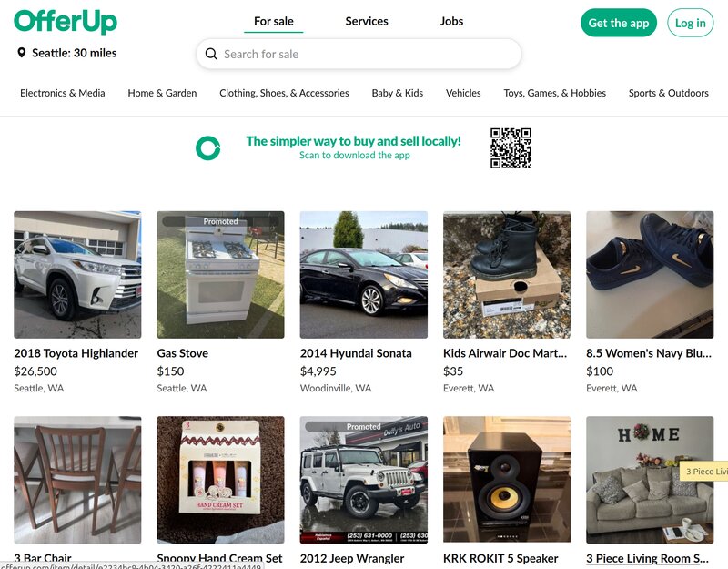This screenshot has width=728, height=569.
Task: Switch to the Services tab
Action: coord(367,21)
